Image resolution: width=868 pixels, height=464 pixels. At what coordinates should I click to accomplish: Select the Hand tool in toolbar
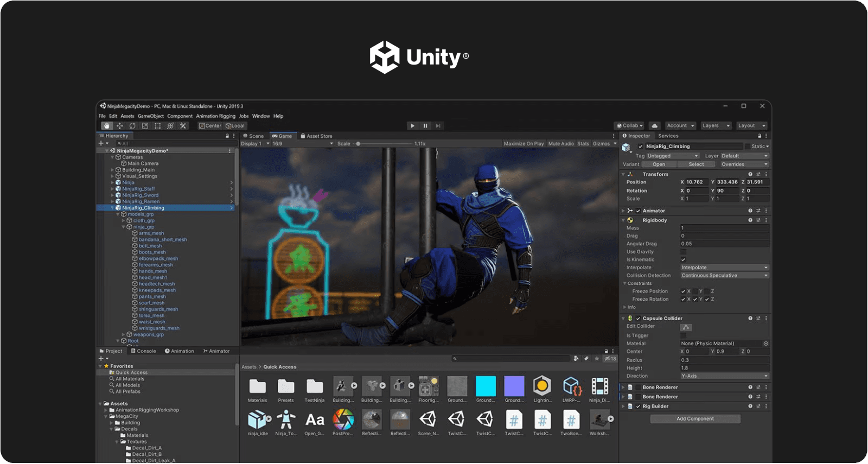tap(107, 126)
